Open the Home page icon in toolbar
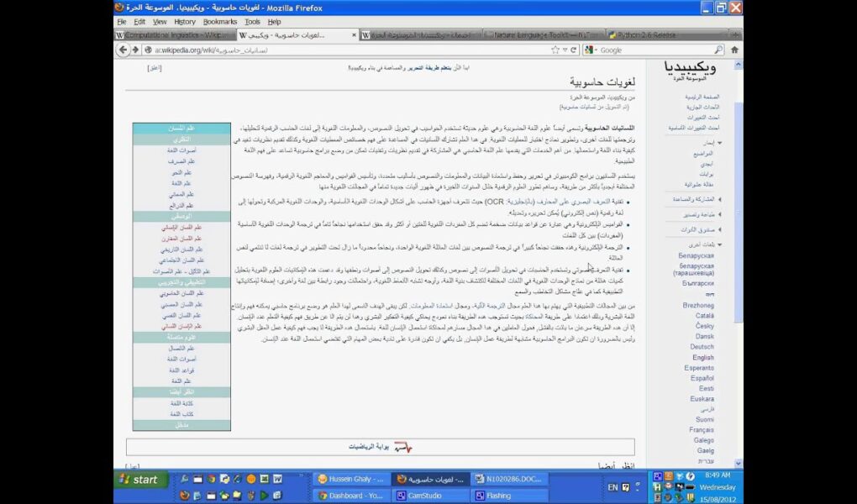The image size is (857, 504). 734,50
